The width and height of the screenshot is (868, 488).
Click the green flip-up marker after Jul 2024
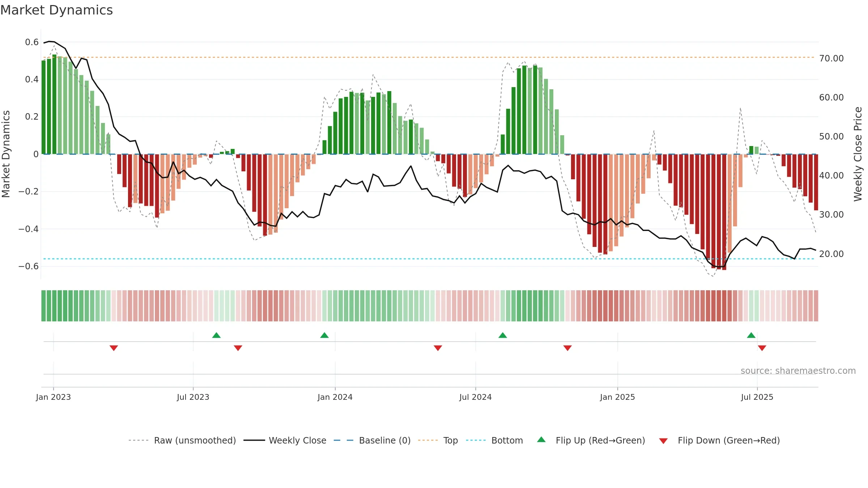click(x=503, y=335)
